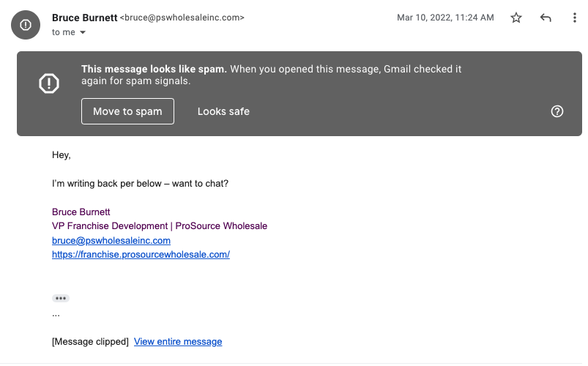Star this email from Bruce Burnett
Image resolution: width=588 pixels, height=366 pixels.
click(x=516, y=18)
